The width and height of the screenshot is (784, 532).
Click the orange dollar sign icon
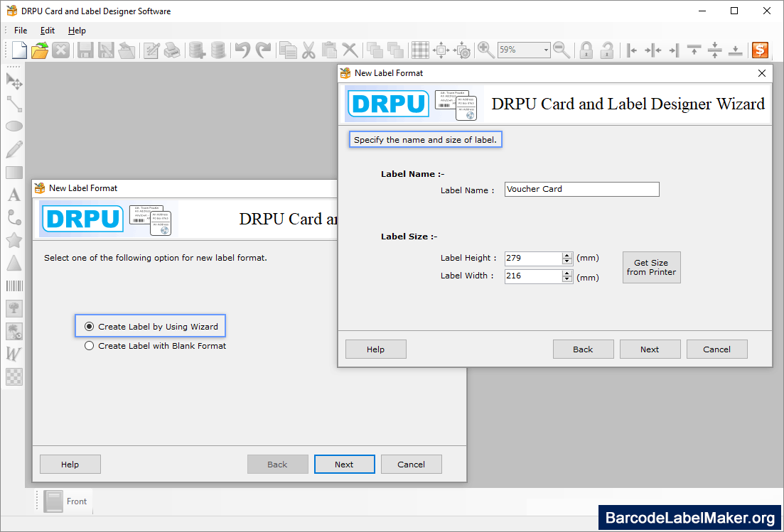pos(760,50)
